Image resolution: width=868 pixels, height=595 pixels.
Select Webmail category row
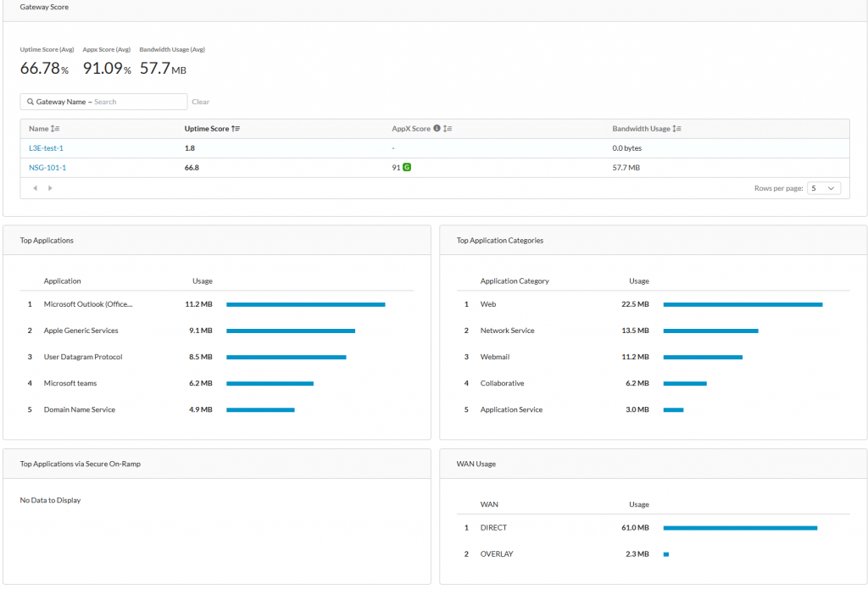[654, 357]
